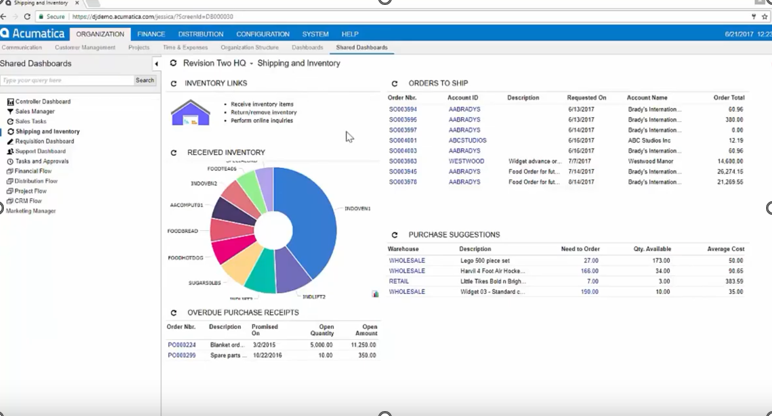Image resolution: width=772 pixels, height=416 pixels.
Task: Open sales order SO004001
Action: 403,140
